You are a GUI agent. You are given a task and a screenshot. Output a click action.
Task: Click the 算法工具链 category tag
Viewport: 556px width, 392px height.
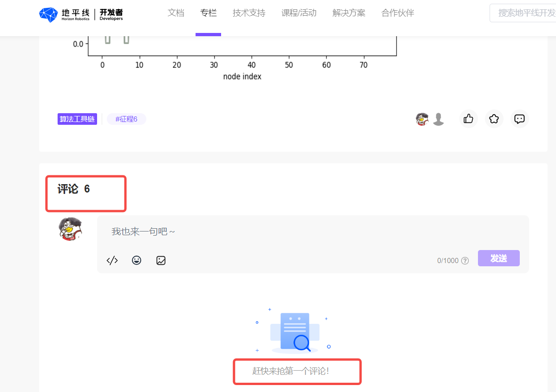[x=77, y=119]
